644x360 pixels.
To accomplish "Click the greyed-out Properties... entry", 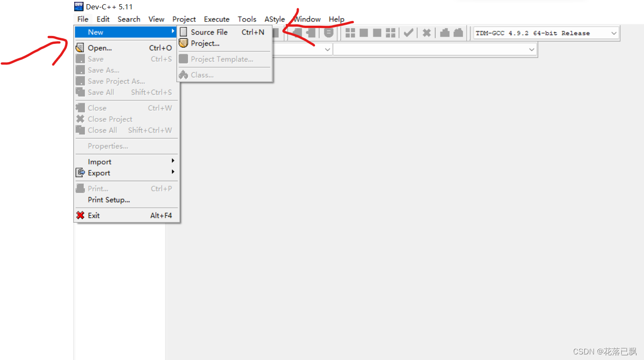I will 126,146.
